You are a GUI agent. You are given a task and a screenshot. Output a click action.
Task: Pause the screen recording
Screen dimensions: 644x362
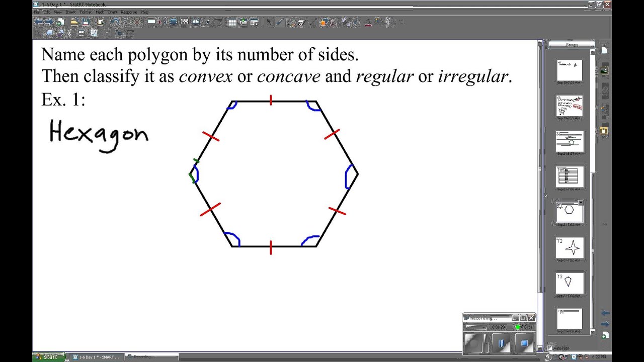pos(501,343)
